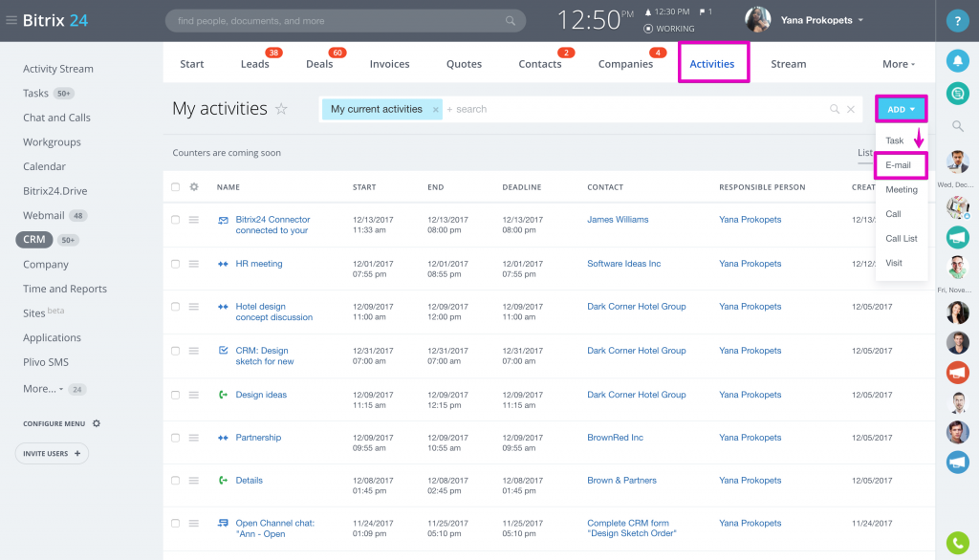Click the 12:50 PM clock display

pyautogui.click(x=595, y=20)
